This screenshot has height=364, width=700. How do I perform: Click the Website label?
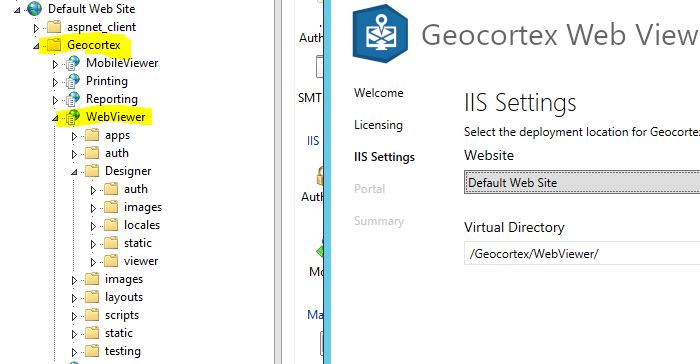pos(489,155)
